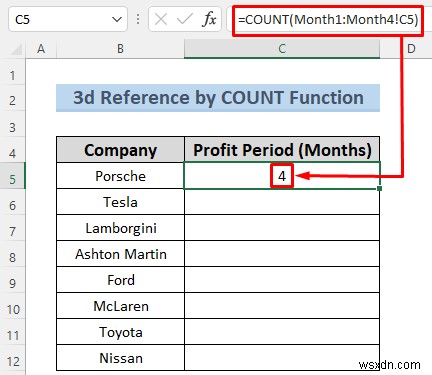
Task: Click the empty profit cell beside Tesla
Action: click(x=282, y=202)
